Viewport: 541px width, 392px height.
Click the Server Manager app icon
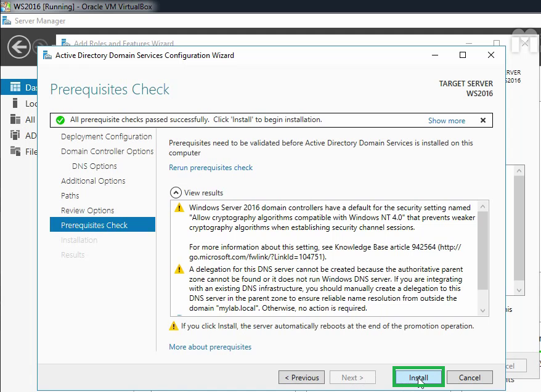point(7,21)
